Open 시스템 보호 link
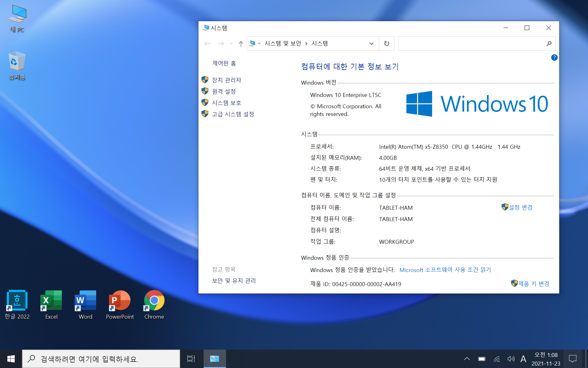 point(227,103)
